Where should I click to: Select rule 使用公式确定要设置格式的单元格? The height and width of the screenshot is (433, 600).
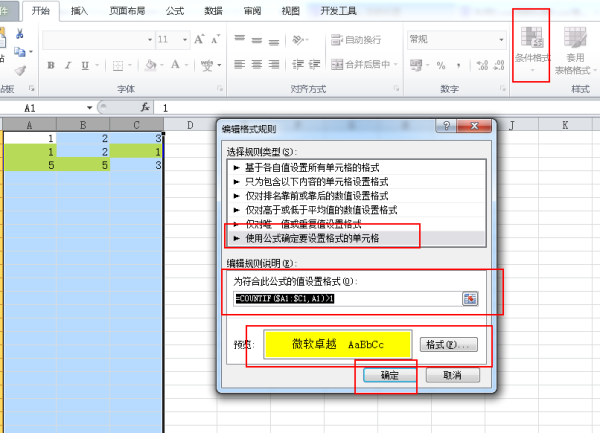[x=357, y=238]
